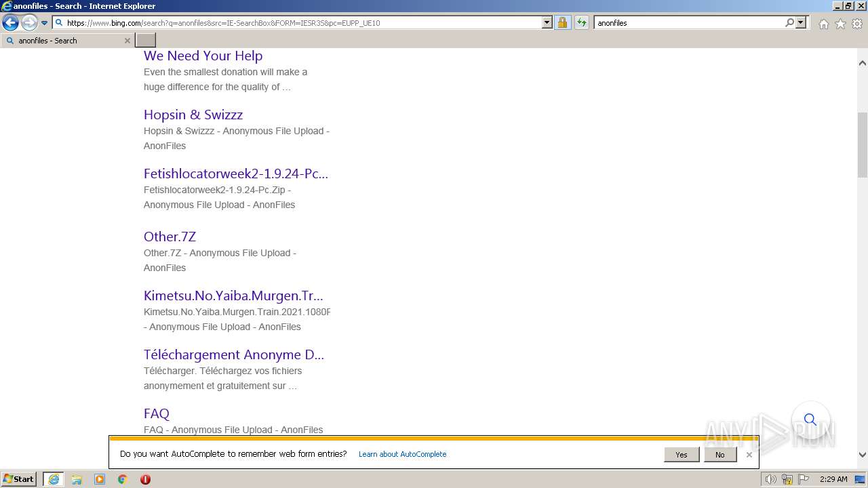Click the Action Center flag icon

click(x=804, y=479)
